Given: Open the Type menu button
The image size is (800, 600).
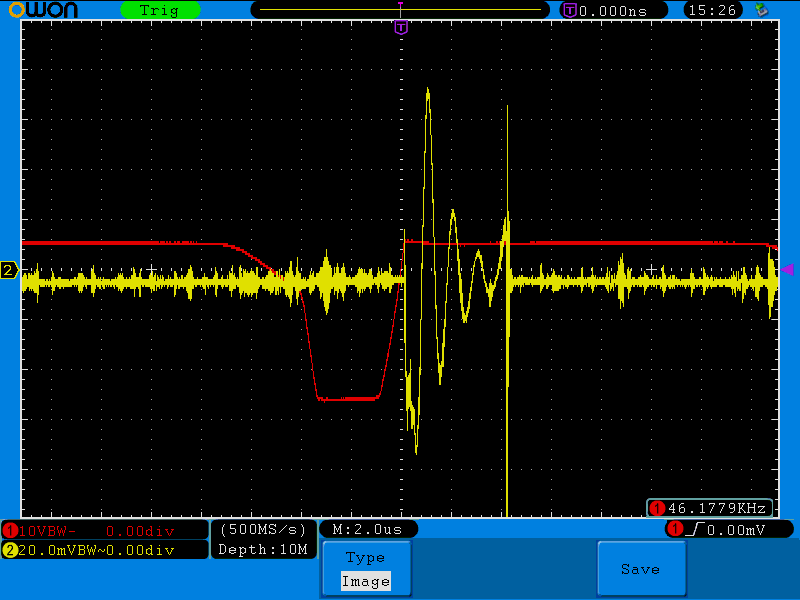Looking at the screenshot, I should (366, 568).
